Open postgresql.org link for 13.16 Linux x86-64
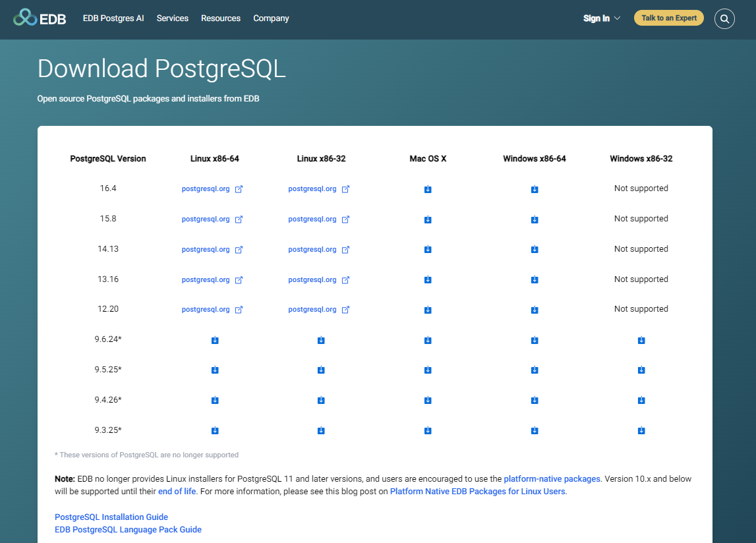 (212, 279)
